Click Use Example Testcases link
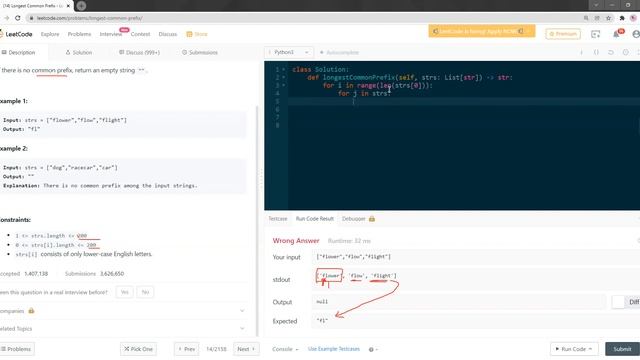Image resolution: width=640 pixels, height=360 pixels. pyautogui.click(x=334, y=349)
